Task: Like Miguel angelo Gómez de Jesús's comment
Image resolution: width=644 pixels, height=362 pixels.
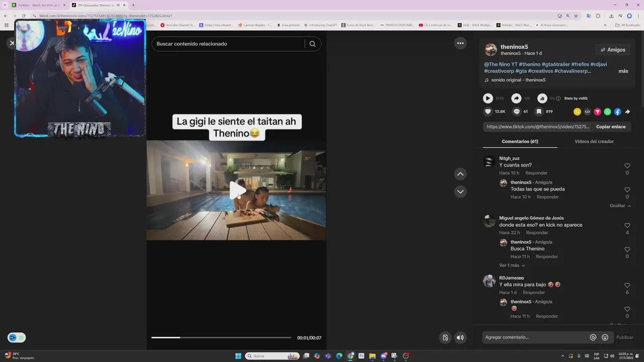Action: tap(627, 226)
